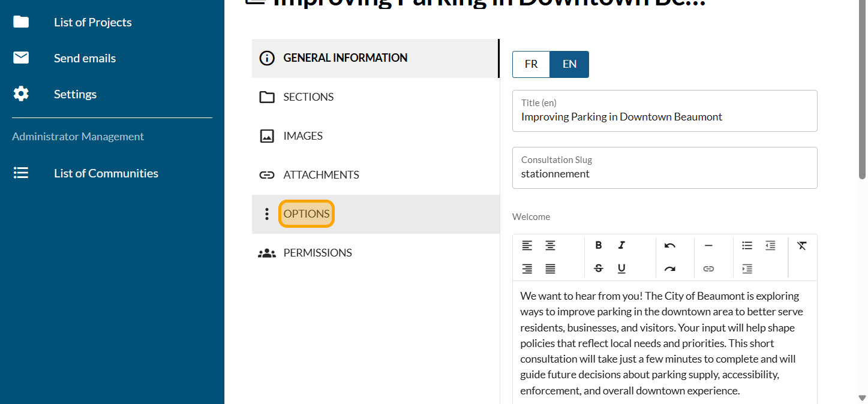Switch language to FR
Screen dimensions: 868x404
[x=531, y=64]
